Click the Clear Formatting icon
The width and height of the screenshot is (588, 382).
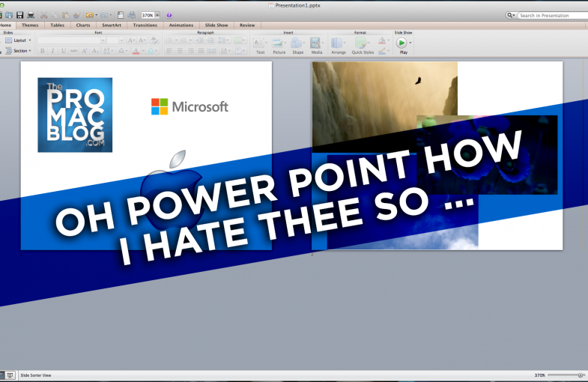tap(154, 40)
